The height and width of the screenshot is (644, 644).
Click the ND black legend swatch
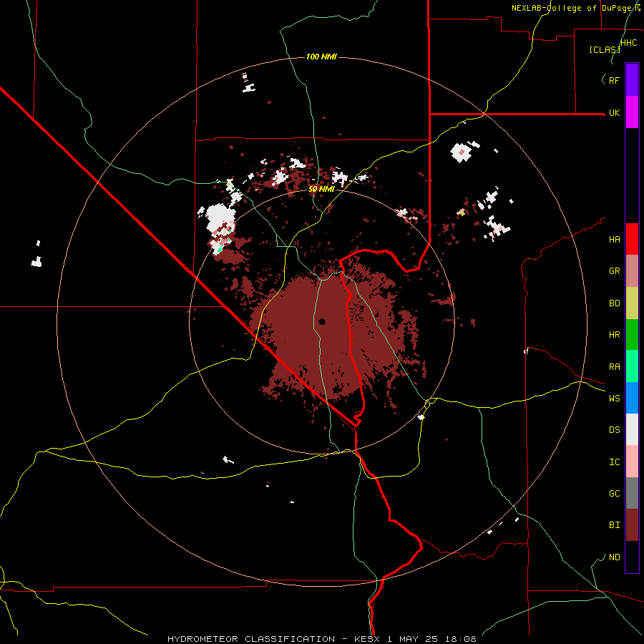(632, 557)
